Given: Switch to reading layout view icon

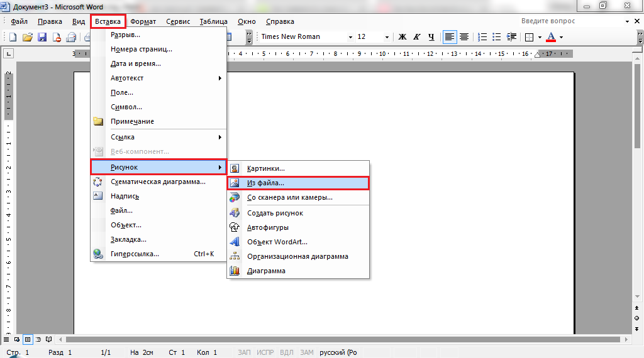Looking at the screenshot, I should 48,339.
